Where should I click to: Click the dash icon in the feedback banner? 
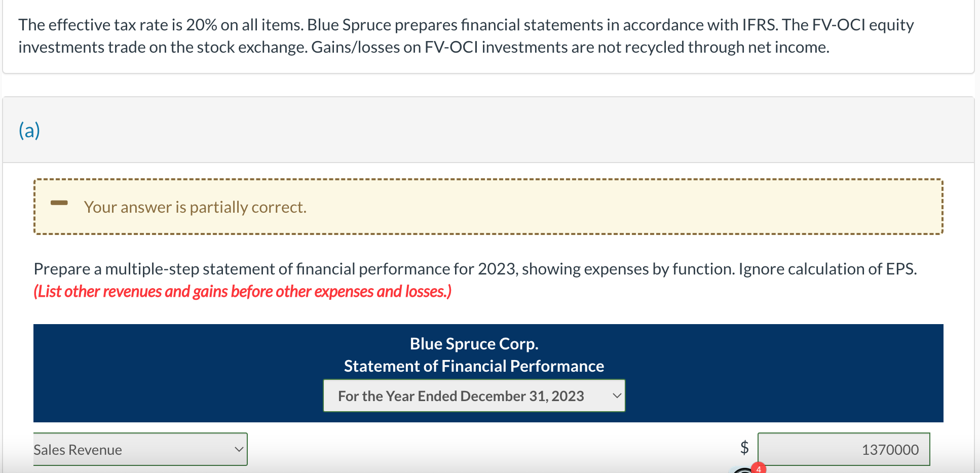coord(59,204)
